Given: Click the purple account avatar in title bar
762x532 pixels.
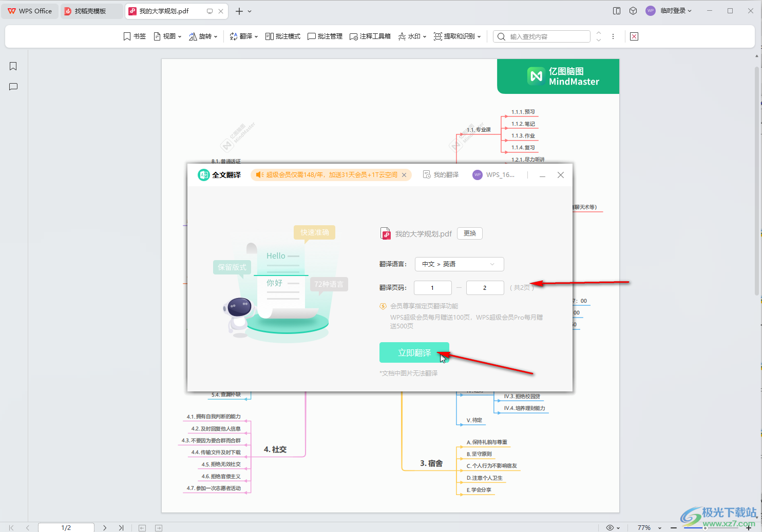Looking at the screenshot, I should point(651,11).
